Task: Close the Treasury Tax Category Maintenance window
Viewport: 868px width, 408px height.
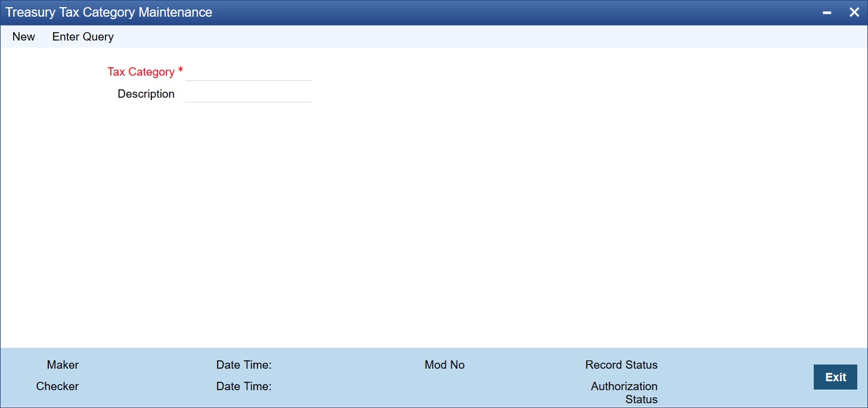Action: tap(854, 13)
